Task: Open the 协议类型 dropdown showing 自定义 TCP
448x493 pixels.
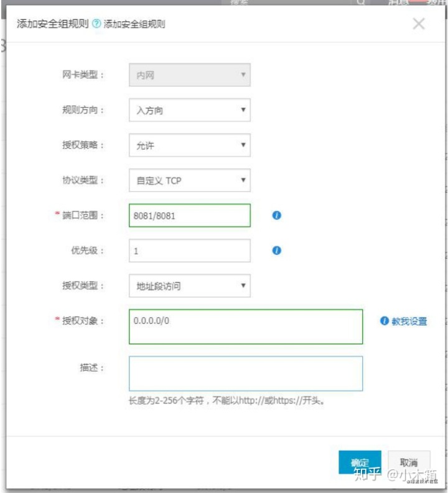Action: click(190, 180)
